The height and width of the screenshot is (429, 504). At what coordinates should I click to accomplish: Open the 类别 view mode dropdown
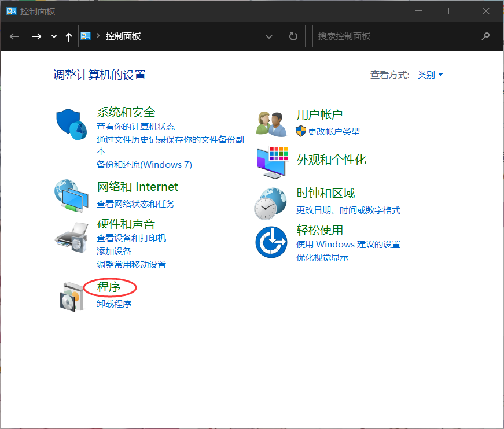pyautogui.click(x=430, y=75)
